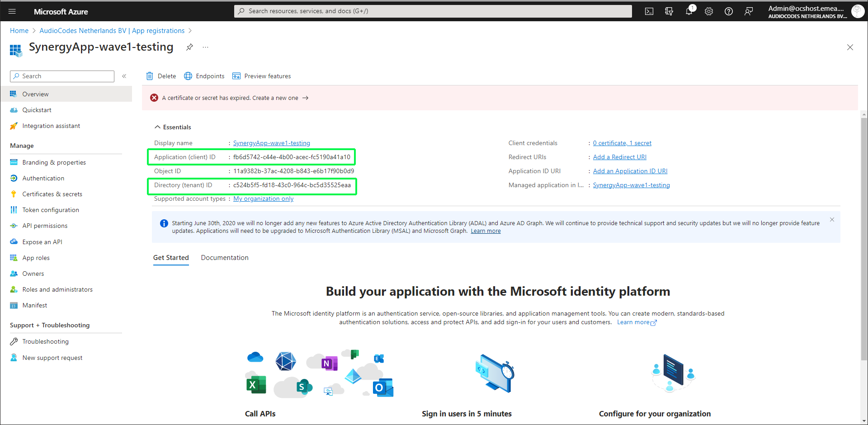The image size is (868, 425).
Task: Collapse the left navigation menu
Action: pos(124,76)
